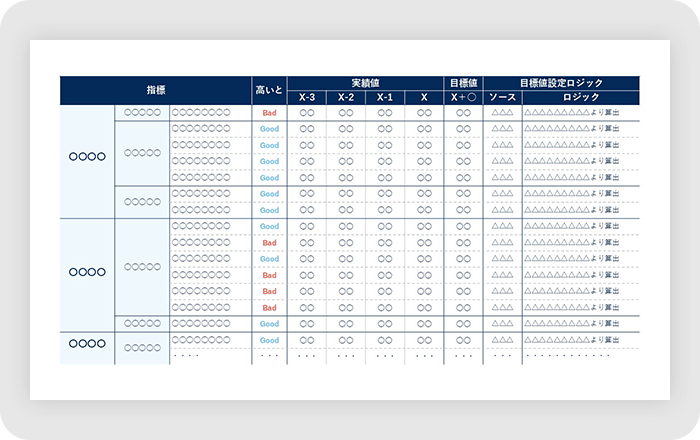The image size is (700, 440).
Task: Select the first row's ソース △△△ cell
Action: coord(502,113)
